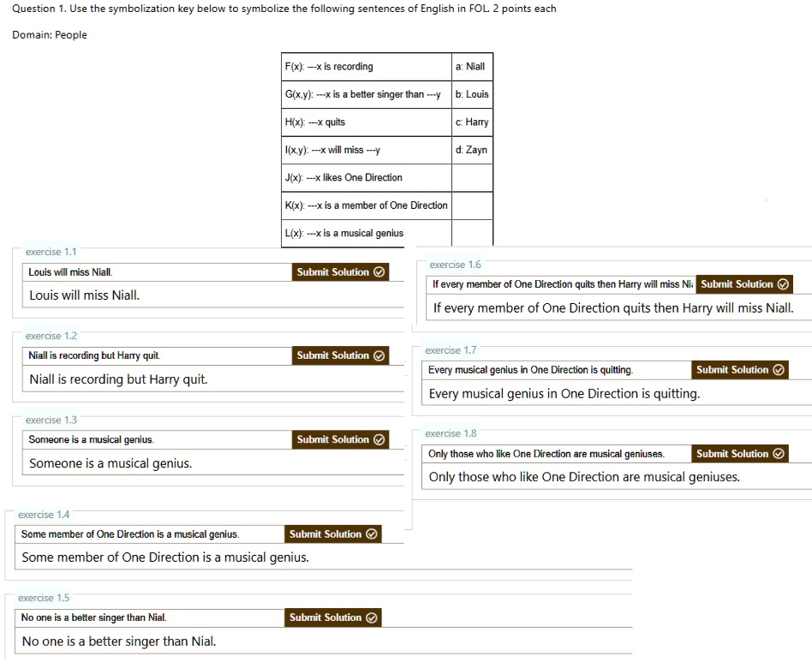Viewport: 812px width, 662px height.
Task: Click into the exercise 1.7 answer field
Action: [613, 394]
